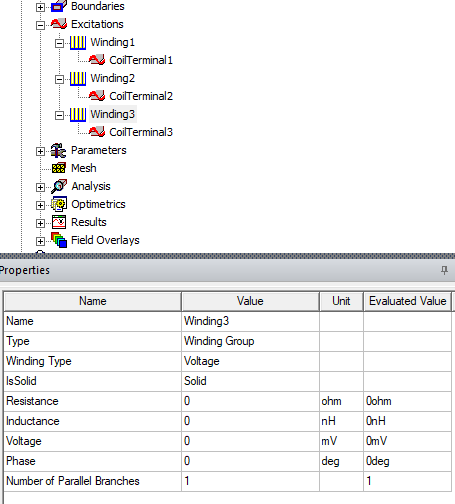Click the Analysis magnifier icon

coord(59,186)
